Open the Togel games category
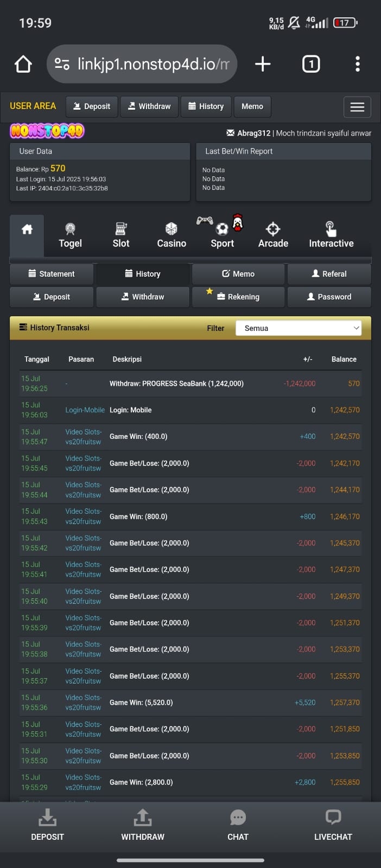 tap(70, 235)
